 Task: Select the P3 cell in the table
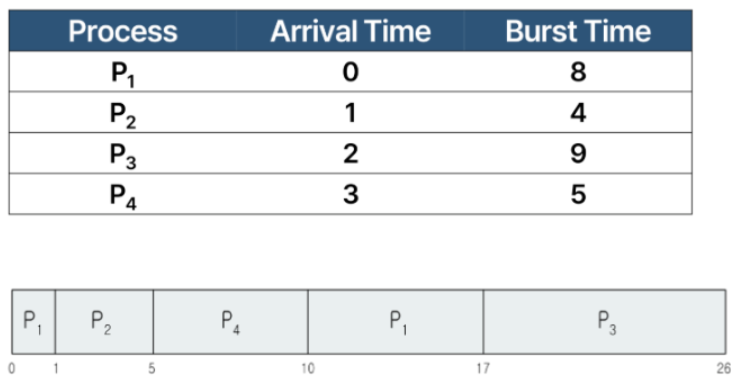123,153
